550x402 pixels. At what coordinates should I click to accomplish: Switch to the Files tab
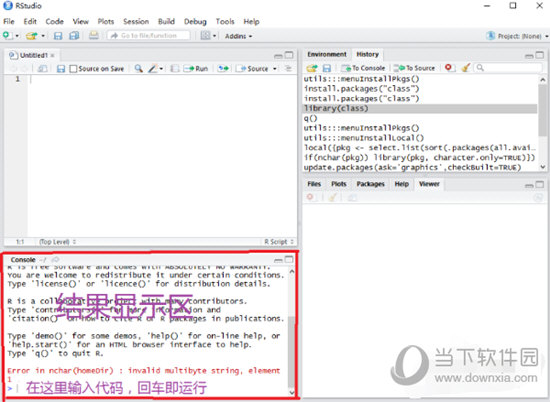pyautogui.click(x=314, y=184)
